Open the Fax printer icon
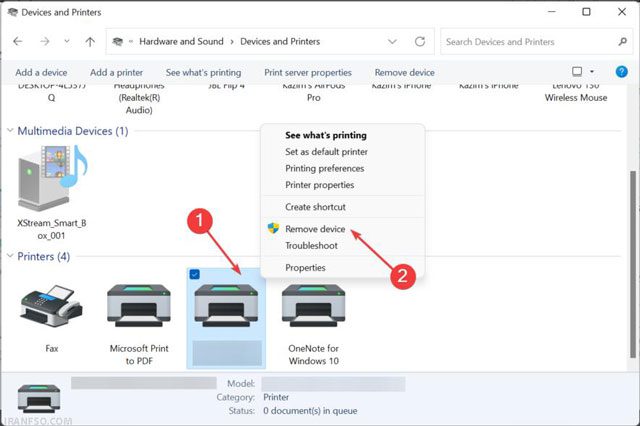This screenshot has height=426, width=640. tap(51, 306)
